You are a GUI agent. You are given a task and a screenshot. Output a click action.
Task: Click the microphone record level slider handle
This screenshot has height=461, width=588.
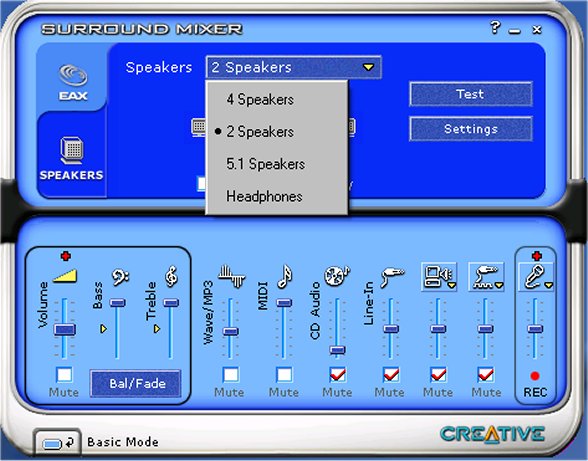535,329
